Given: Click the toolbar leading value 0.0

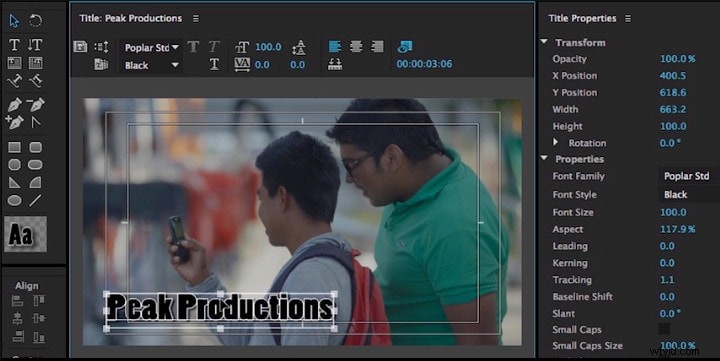Looking at the screenshot, I should 298,65.
